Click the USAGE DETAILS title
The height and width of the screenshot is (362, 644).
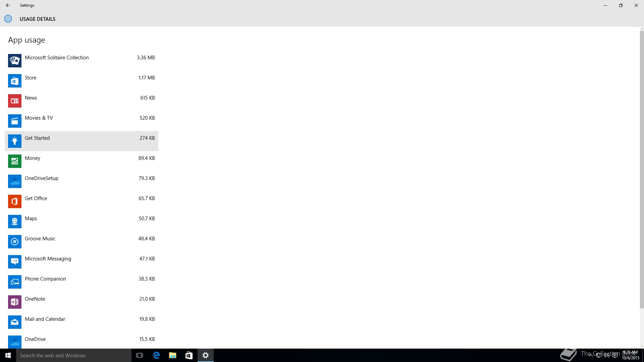tap(38, 19)
